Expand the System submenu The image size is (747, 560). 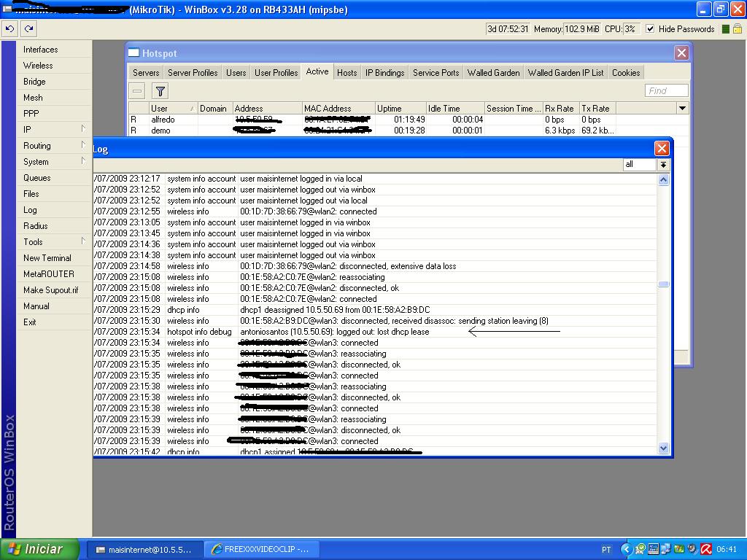click(x=54, y=162)
